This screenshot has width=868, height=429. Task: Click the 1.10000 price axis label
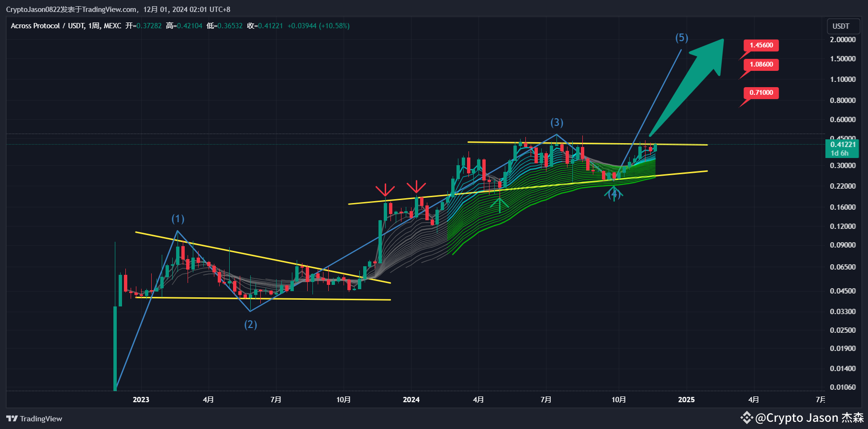[x=843, y=79]
